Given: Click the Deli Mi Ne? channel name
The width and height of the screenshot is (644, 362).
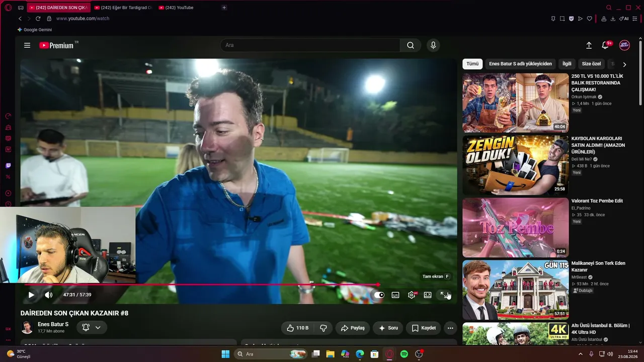Looking at the screenshot, I should 581,159.
